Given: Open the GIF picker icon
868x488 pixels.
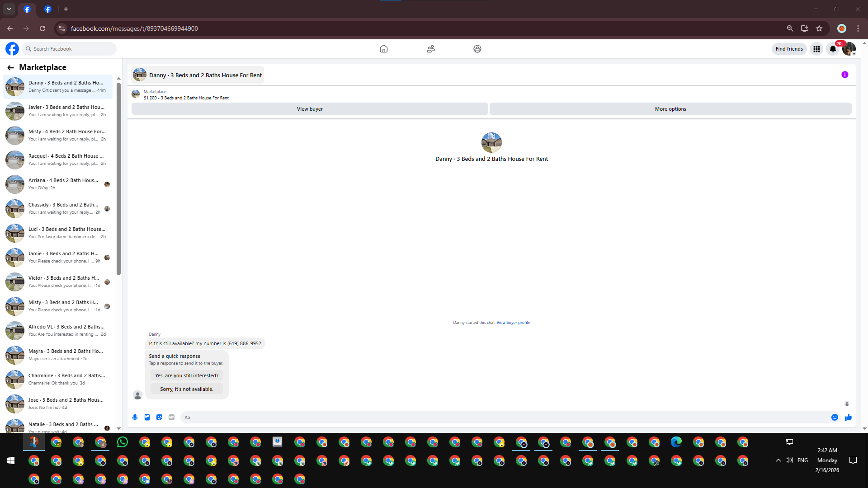Looking at the screenshot, I should (171, 417).
